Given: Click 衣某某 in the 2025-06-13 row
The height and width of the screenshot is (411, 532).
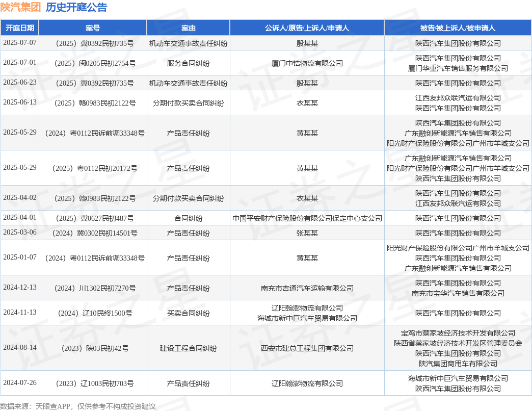Looking at the screenshot, I should tap(307, 103).
